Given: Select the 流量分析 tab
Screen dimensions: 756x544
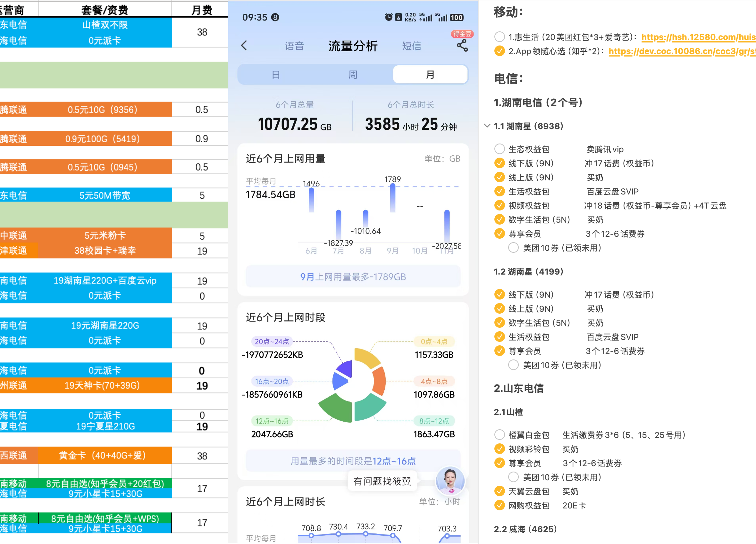Looking at the screenshot, I should [x=353, y=46].
